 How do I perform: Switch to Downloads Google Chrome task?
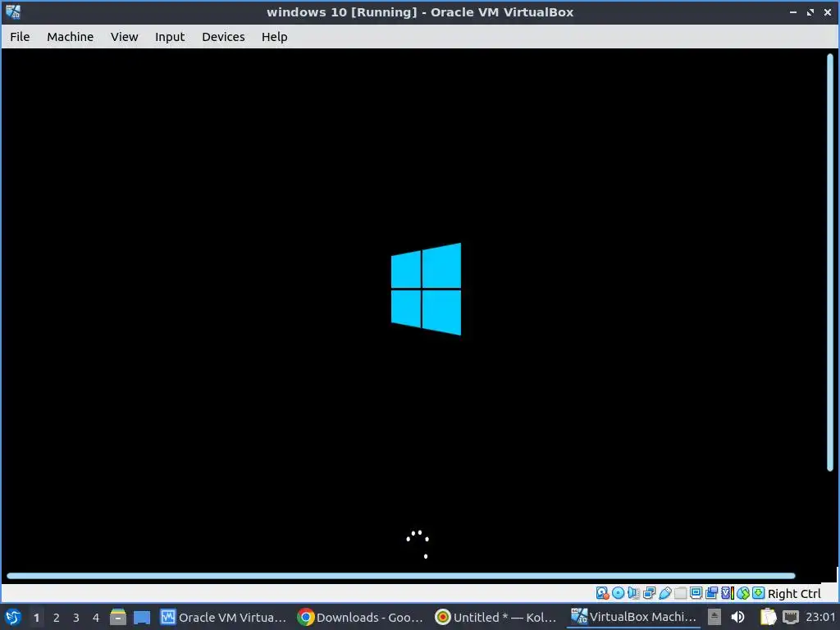click(360, 617)
